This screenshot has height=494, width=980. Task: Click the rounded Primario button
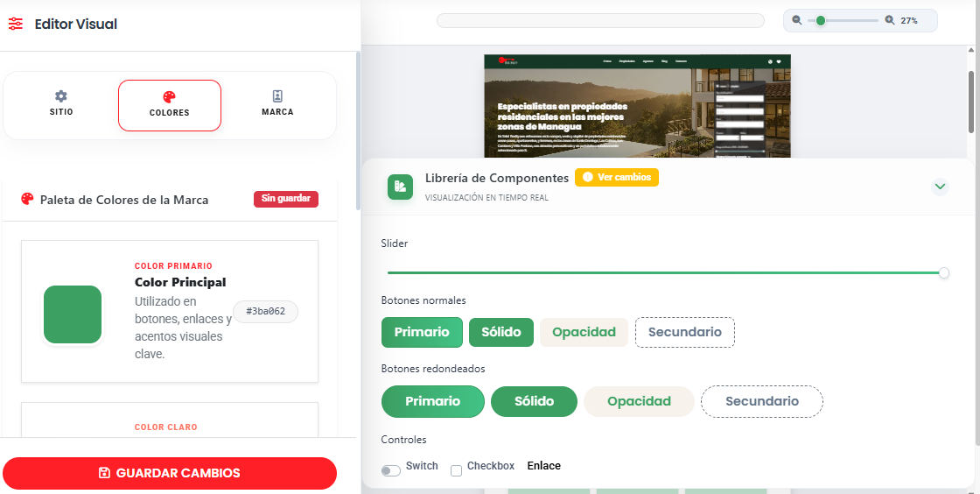(432, 401)
